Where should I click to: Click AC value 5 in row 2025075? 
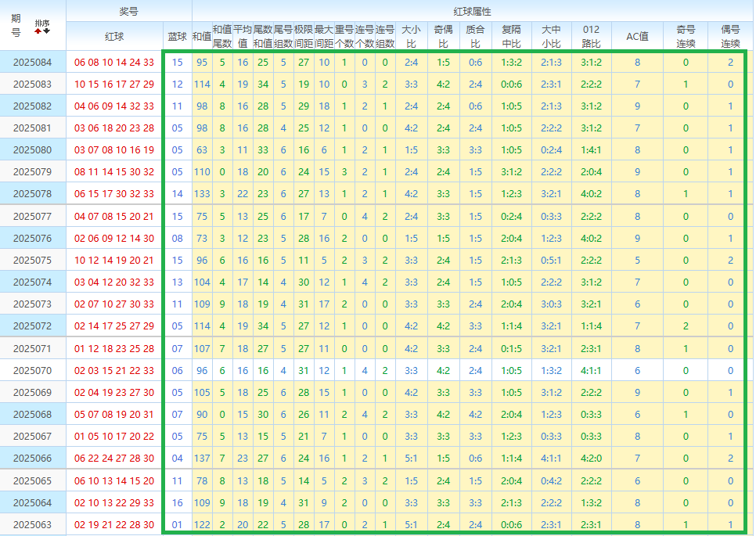click(637, 261)
